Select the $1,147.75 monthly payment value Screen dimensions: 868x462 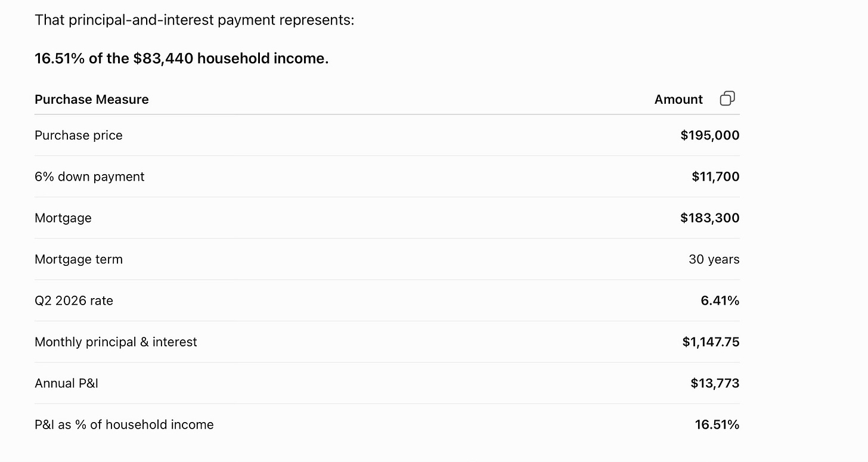pyautogui.click(x=711, y=342)
